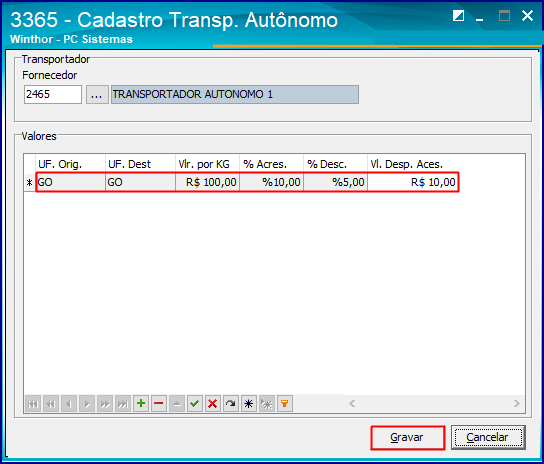Image resolution: width=544 pixels, height=464 pixels.
Task: Delete the row with red minus
Action: (159, 404)
